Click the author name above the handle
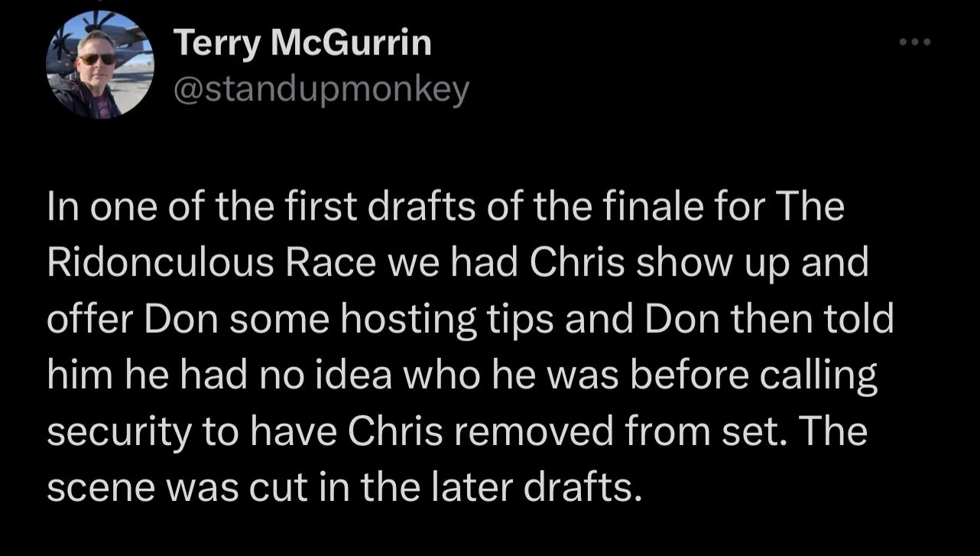Screen dimensions: 980x556 [304, 43]
